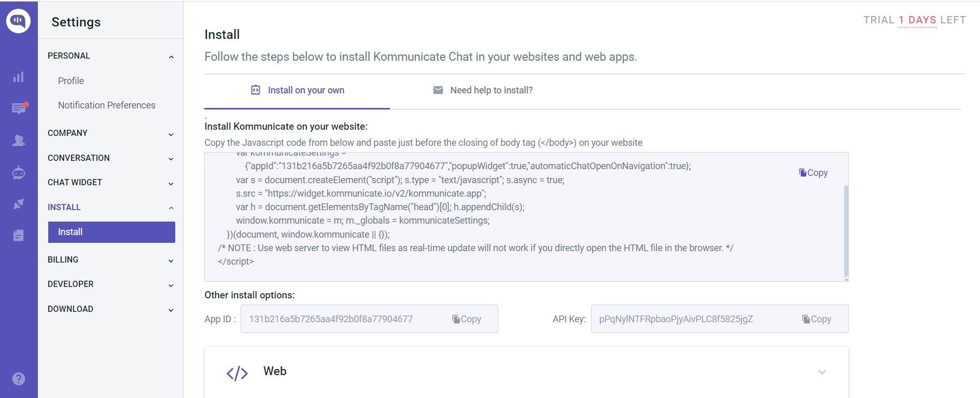Viewport: 980px width, 398px height.
Task: Copy the JavaScript install code snippet
Action: [813, 172]
